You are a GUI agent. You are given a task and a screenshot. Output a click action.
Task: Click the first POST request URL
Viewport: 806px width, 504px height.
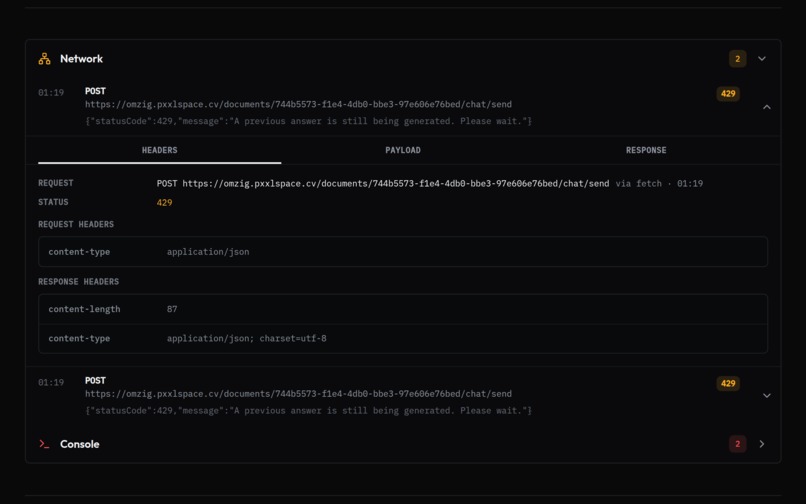pos(298,104)
